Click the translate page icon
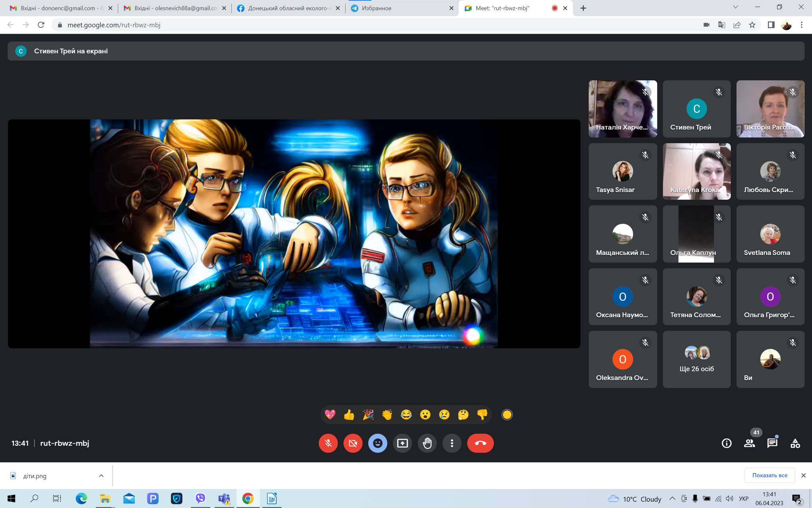 point(722,25)
